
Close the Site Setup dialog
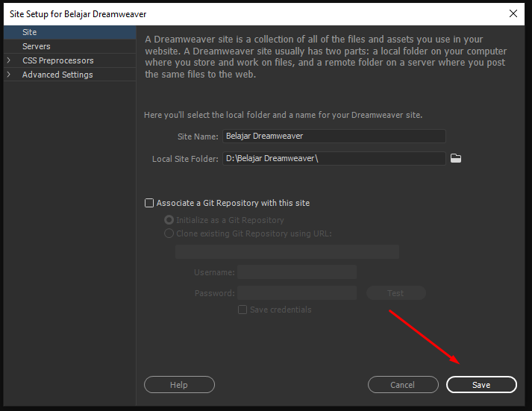coord(513,13)
